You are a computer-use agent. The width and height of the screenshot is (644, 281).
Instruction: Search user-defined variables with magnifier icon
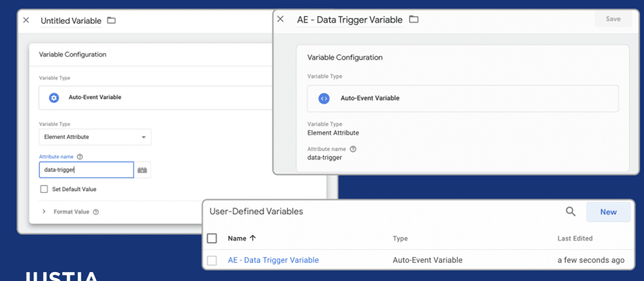pos(571,211)
